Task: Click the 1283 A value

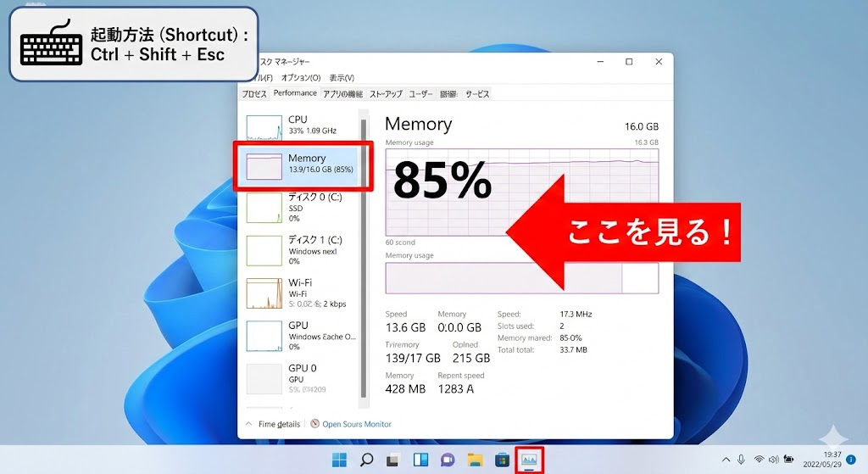Action: (455, 388)
